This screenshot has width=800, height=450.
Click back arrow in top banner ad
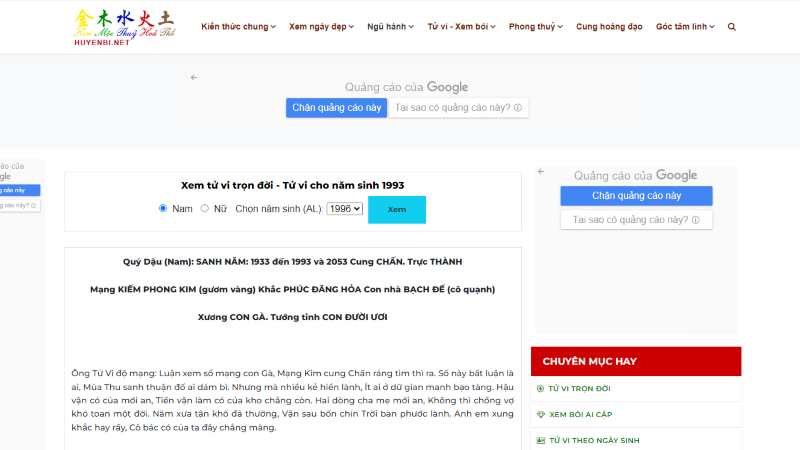(x=194, y=77)
